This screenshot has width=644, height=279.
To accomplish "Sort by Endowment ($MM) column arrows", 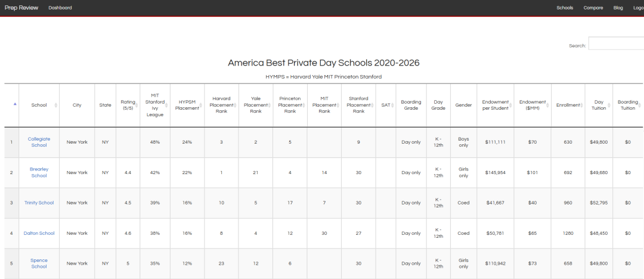I will click(x=547, y=105).
